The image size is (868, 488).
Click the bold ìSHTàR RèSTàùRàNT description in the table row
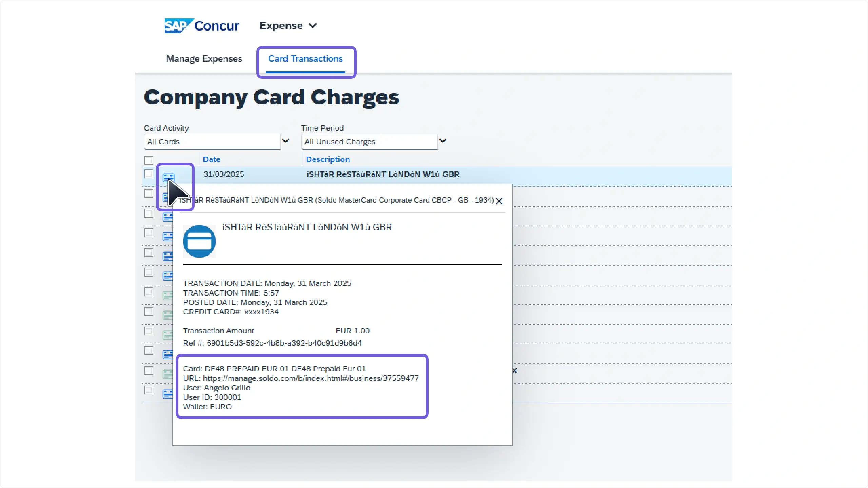(x=383, y=174)
